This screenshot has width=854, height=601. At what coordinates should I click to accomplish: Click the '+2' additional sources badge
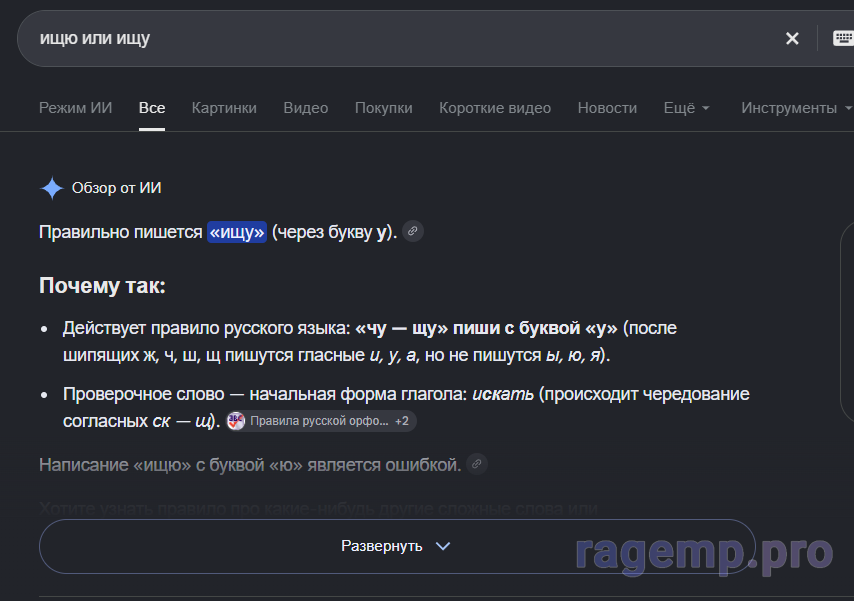point(402,421)
